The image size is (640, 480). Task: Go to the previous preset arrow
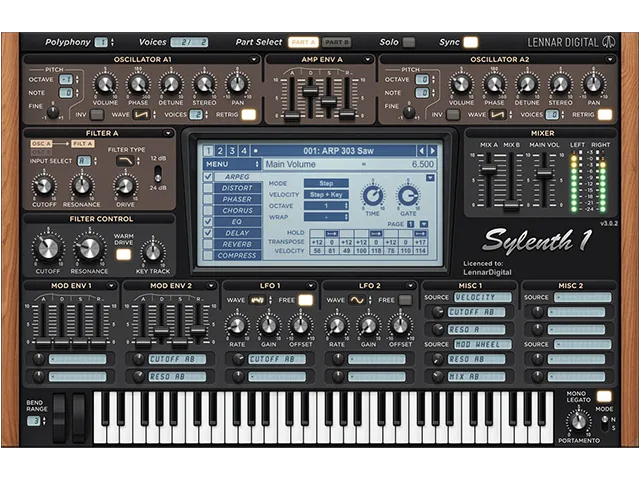click(x=421, y=151)
